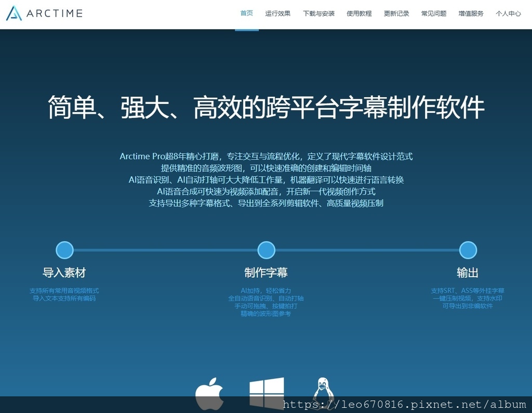Image resolution: width=532 pixels, height=413 pixels.
Task: Select the Apple macOS platform icon
Action: (x=209, y=394)
